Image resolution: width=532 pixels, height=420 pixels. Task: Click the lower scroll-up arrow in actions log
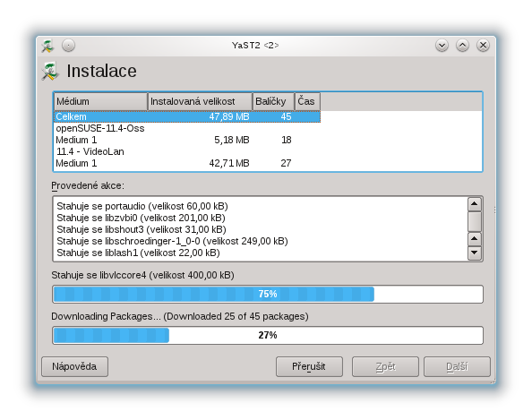(x=475, y=239)
